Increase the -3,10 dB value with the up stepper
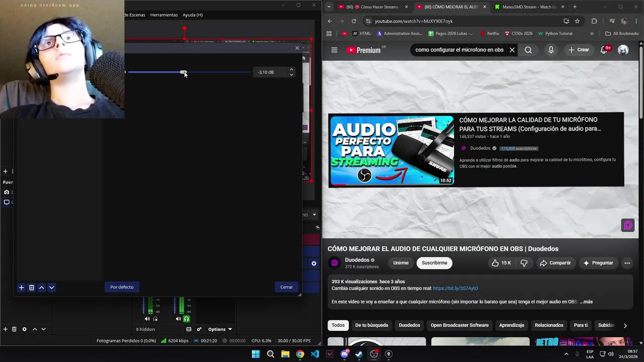Image resolution: width=644 pixels, height=362 pixels. [291, 70]
